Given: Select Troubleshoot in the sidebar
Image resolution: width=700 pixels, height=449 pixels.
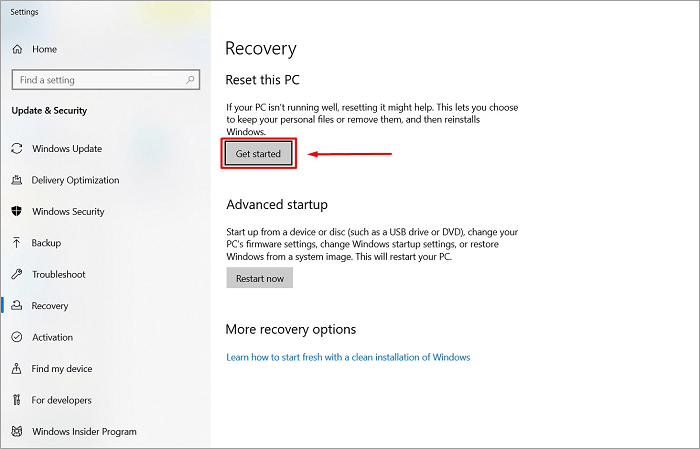Looking at the screenshot, I should [x=58, y=275].
